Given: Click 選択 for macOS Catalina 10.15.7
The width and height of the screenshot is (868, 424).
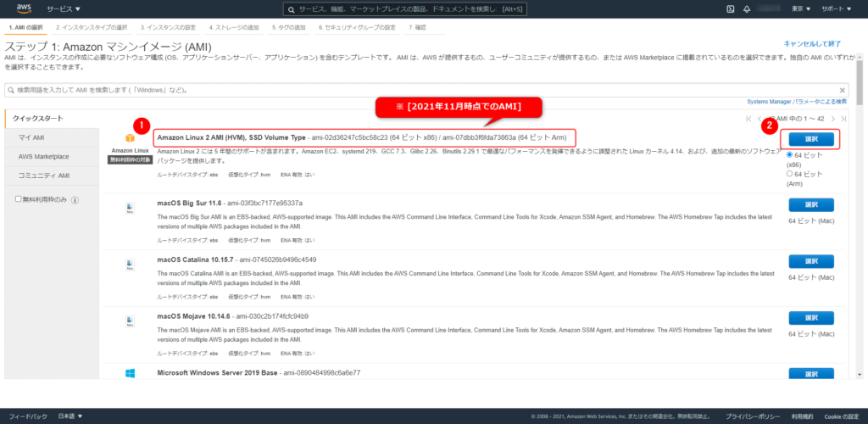Looking at the screenshot, I should 811,261.
